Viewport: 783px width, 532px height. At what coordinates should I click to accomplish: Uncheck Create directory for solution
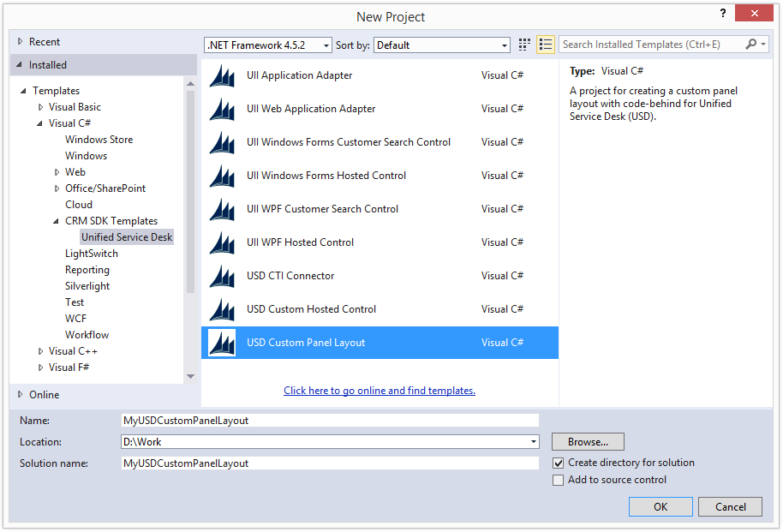click(559, 463)
